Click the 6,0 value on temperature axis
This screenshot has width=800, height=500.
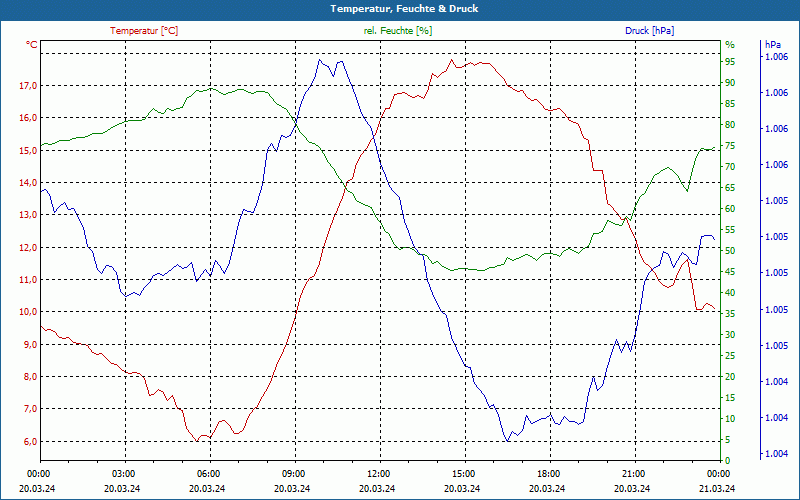(30, 441)
